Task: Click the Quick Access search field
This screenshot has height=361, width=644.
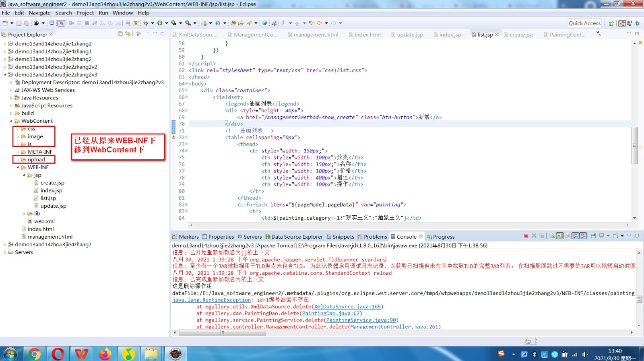Action: point(584,23)
